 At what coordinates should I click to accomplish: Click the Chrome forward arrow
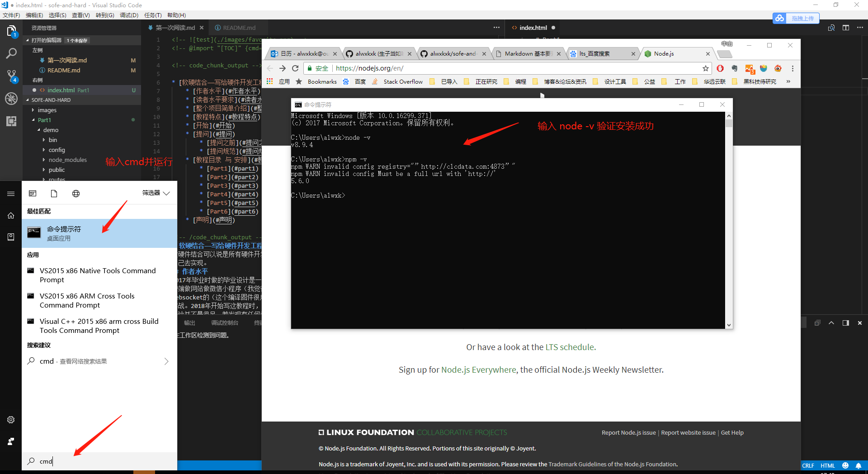[x=283, y=68]
